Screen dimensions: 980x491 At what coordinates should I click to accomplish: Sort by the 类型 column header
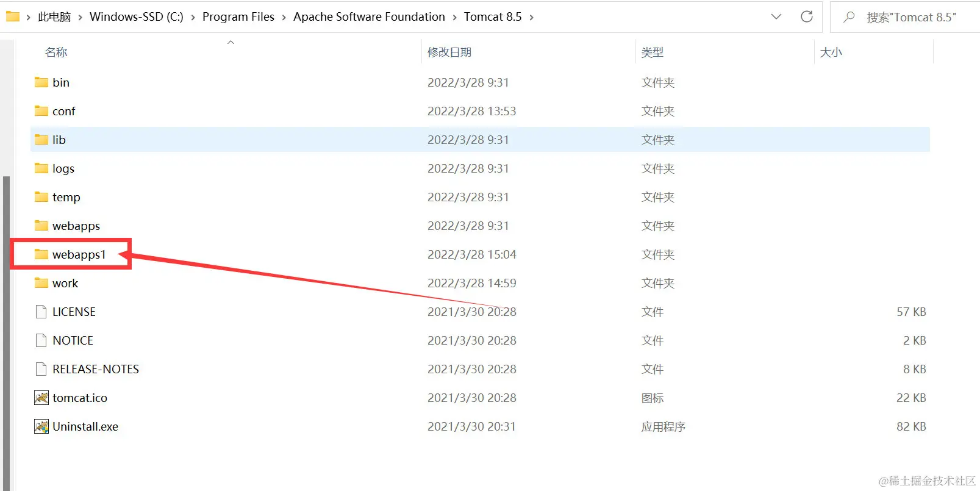pos(653,52)
